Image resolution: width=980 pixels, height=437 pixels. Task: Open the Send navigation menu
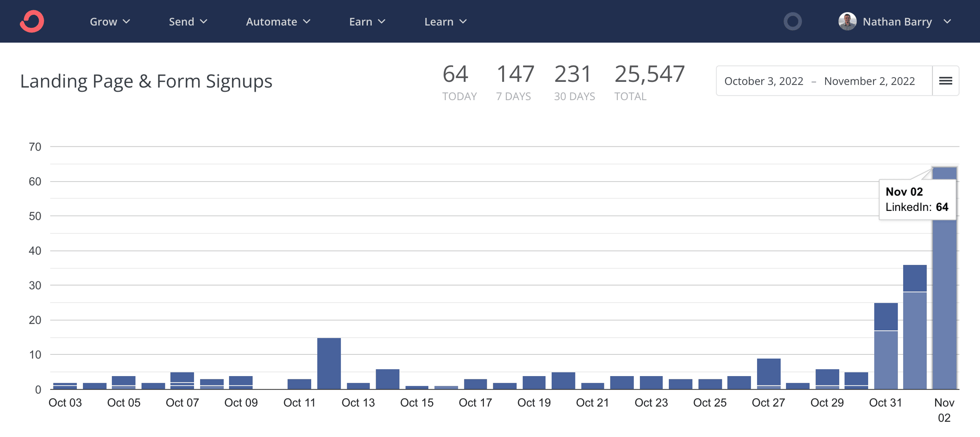point(188,22)
